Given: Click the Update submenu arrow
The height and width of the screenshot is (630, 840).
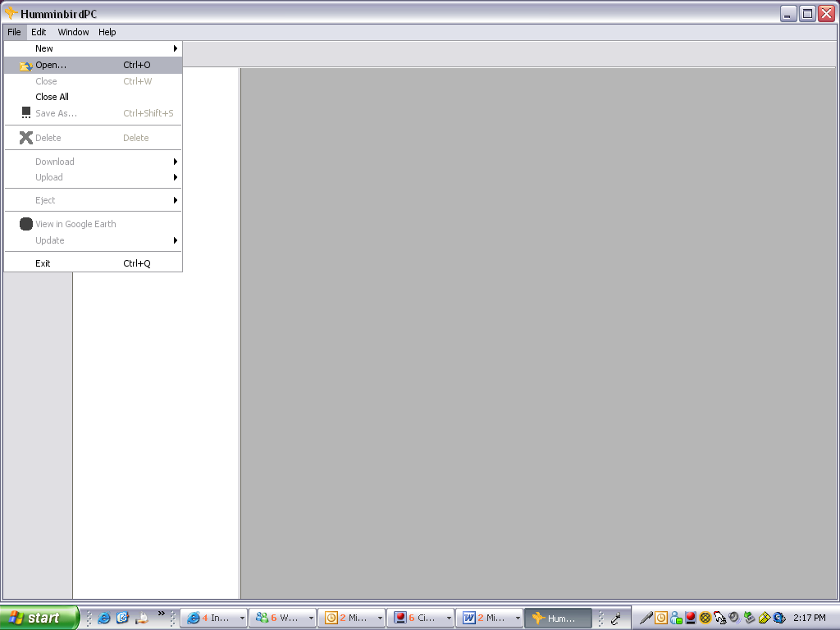Looking at the screenshot, I should coord(176,240).
